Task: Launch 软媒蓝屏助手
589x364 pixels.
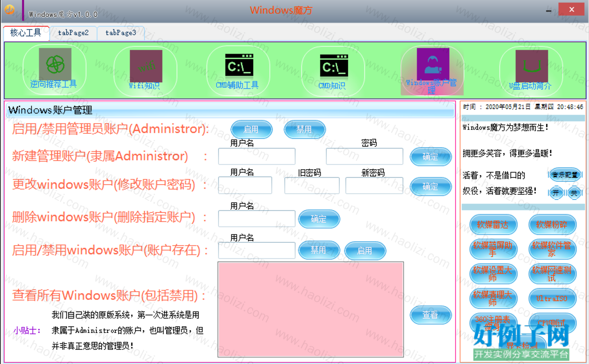Action: point(493,249)
